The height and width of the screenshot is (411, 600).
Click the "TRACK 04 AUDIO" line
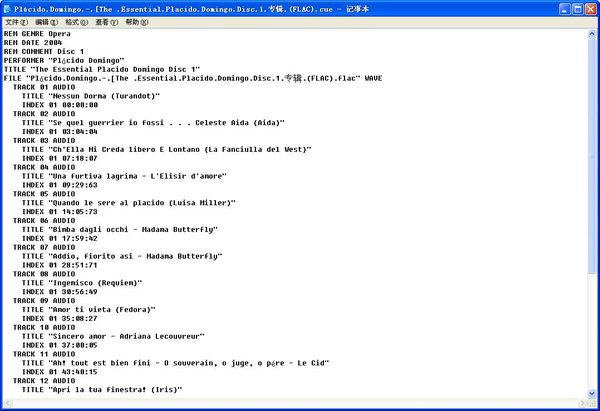[x=44, y=167]
